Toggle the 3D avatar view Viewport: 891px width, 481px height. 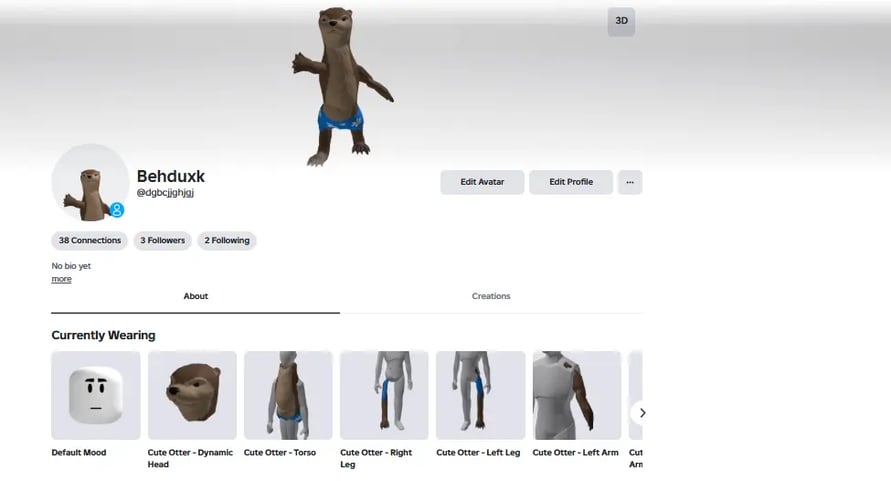[621, 21]
